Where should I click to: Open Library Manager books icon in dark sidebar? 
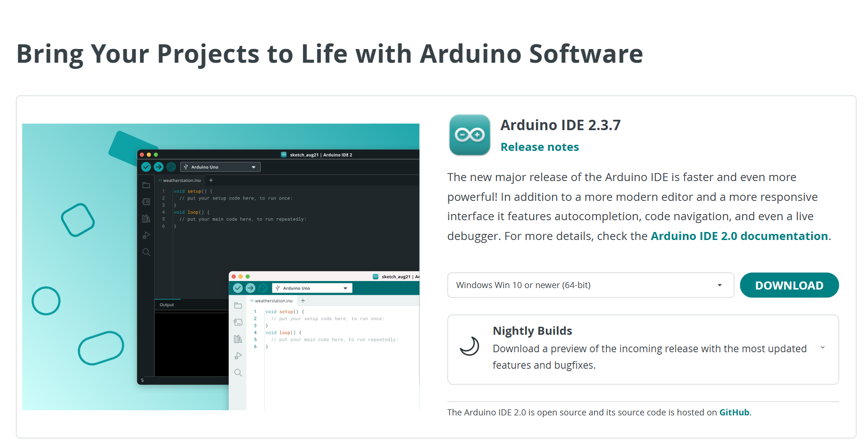(x=146, y=219)
